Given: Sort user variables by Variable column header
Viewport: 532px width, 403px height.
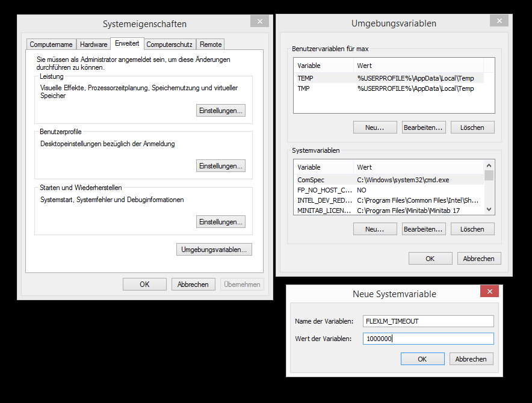Looking at the screenshot, I should (324, 66).
